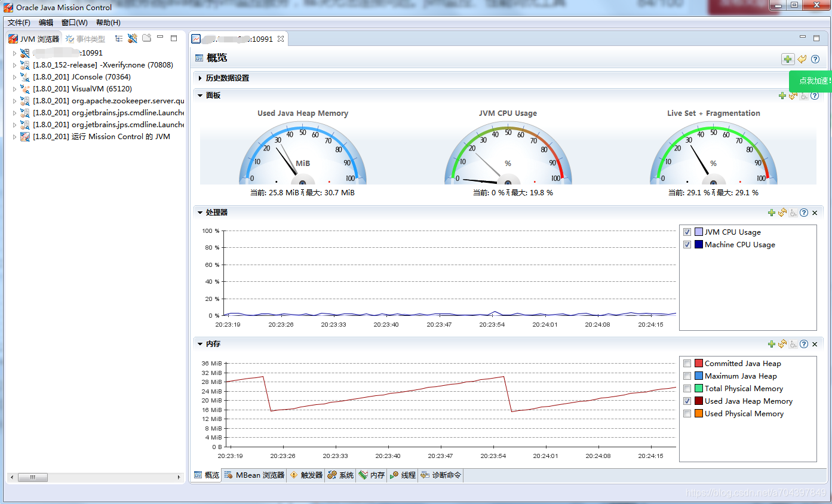Viewport: 832px width, 504px height.
Task: Expand the -Xverify:none (70808) node
Action: click(x=15, y=65)
